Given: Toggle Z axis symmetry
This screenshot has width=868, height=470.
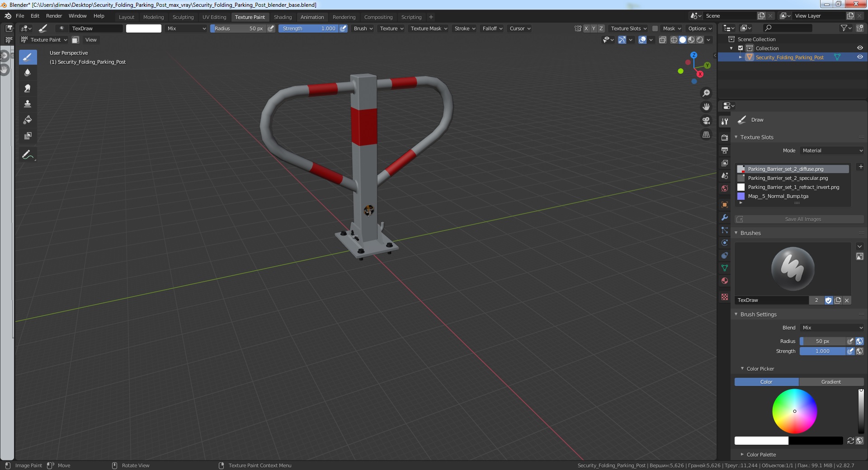Looking at the screenshot, I should [x=601, y=28].
